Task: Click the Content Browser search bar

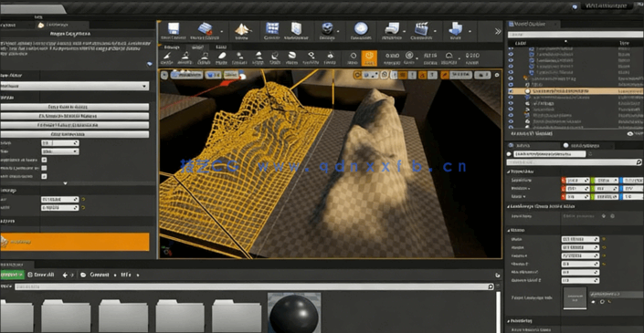Action: point(254,286)
